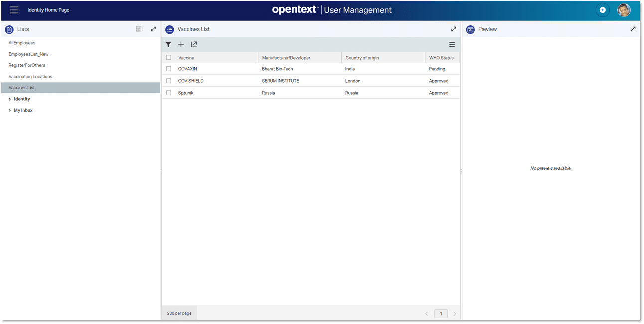This screenshot has height=324, width=644.
Task: Open the filter options in Vaccines List
Action: [x=169, y=44]
